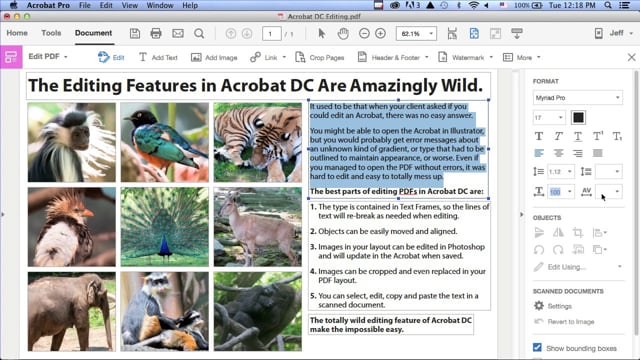Collapse right pane with arrow handle
This screenshot has height=360, width=640.
[x=521, y=214]
